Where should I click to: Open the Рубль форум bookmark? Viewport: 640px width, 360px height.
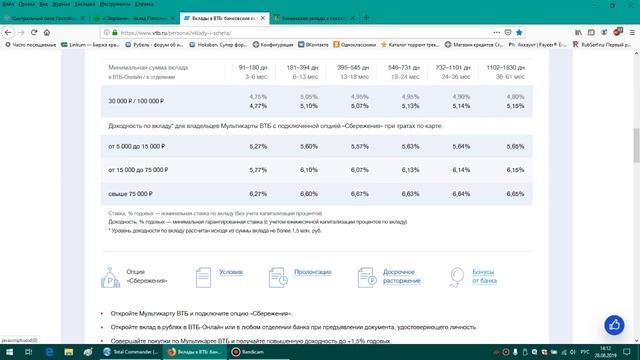[155, 44]
